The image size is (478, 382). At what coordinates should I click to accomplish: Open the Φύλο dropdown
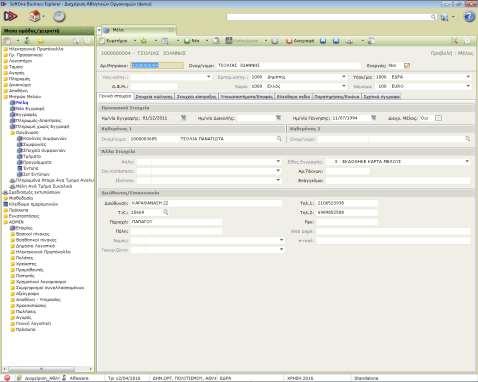click(278, 161)
